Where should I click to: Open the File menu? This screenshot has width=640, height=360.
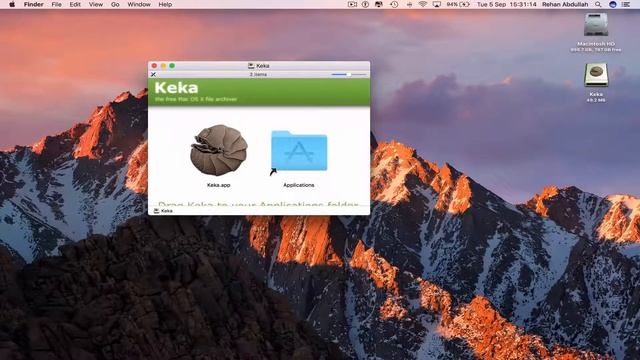56,4
